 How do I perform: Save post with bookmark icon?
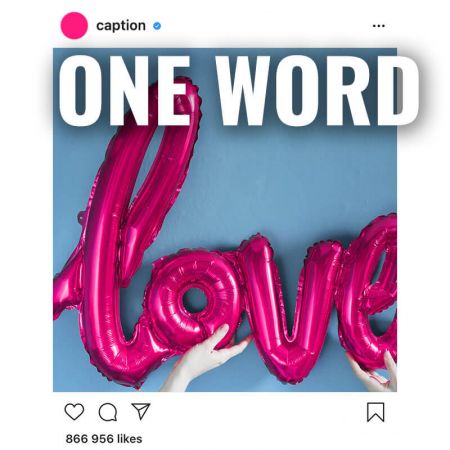(x=376, y=412)
